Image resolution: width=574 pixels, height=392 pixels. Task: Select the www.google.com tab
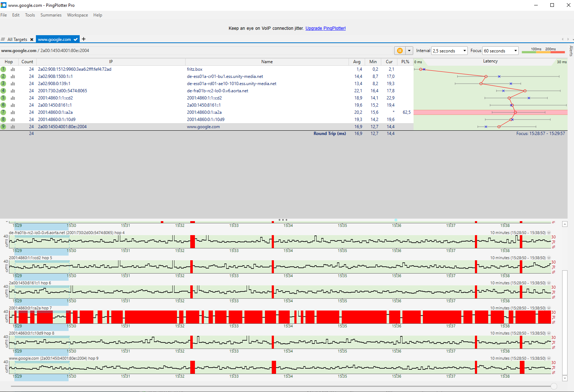point(55,39)
